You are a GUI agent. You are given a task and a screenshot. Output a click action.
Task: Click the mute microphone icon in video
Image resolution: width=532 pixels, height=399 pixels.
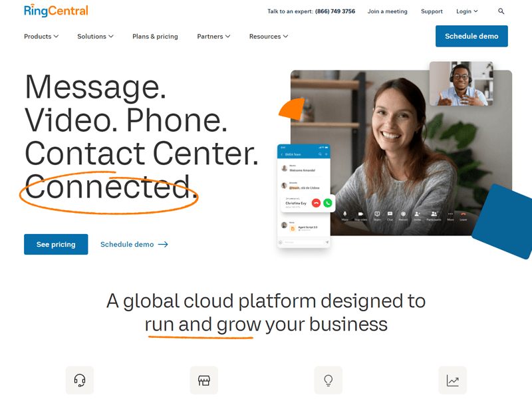pyautogui.click(x=344, y=213)
